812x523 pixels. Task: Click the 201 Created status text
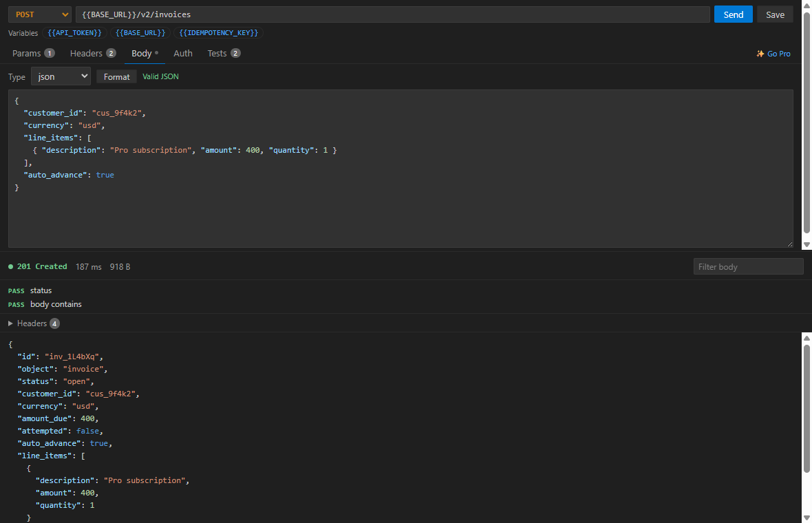[42, 266]
